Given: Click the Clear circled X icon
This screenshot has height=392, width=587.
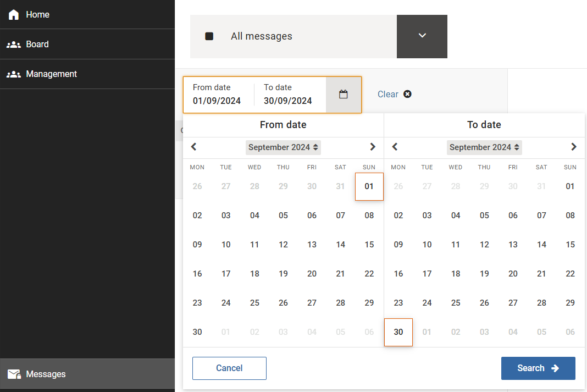Looking at the screenshot, I should (x=407, y=94).
